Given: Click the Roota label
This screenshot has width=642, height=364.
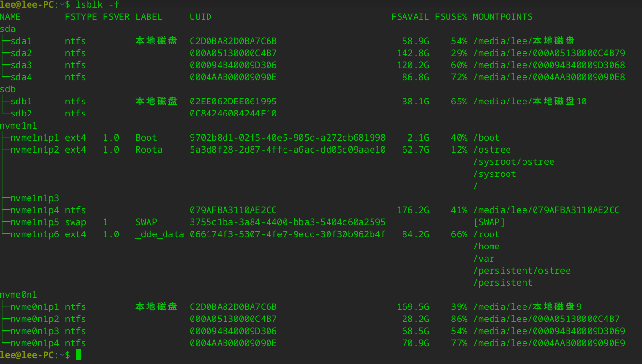Looking at the screenshot, I should click(x=149, y=150).
